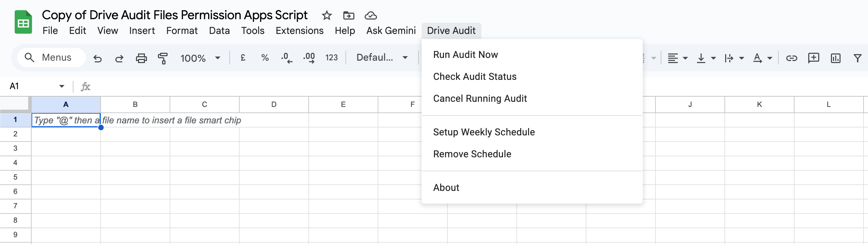Image resolution: width=868 pixels, height=244 pixels.
Task: Open the Extensions menu
Action: [x=299, y=30]
